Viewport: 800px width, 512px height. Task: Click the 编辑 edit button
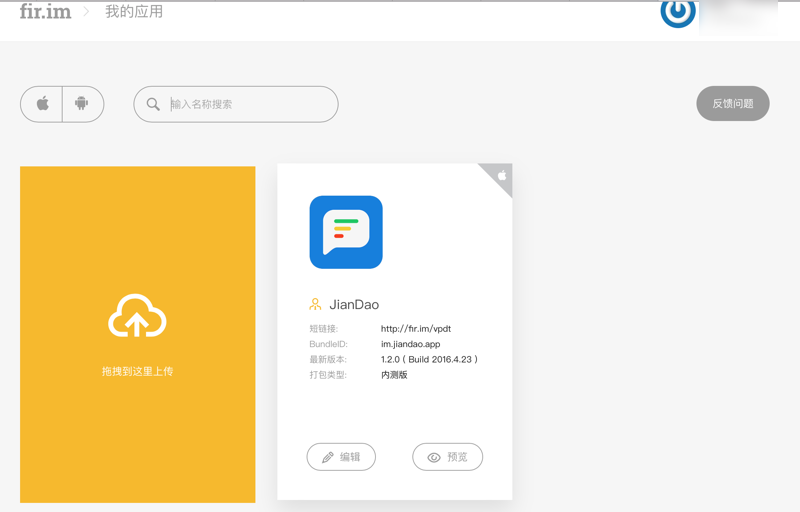[341, 457]
